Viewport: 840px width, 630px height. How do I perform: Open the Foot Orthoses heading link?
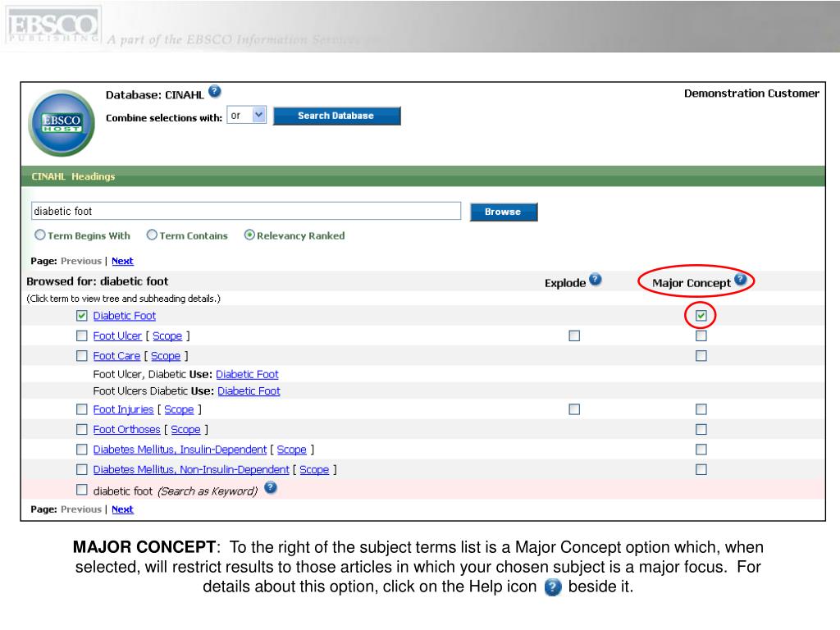(x=126, y=430)
